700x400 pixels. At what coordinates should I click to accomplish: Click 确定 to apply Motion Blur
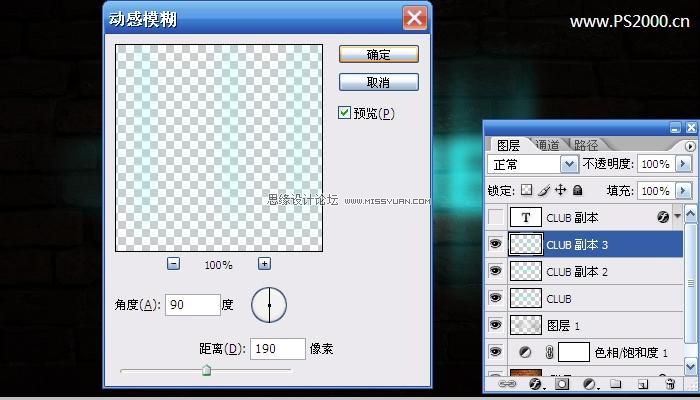point(379,54)
